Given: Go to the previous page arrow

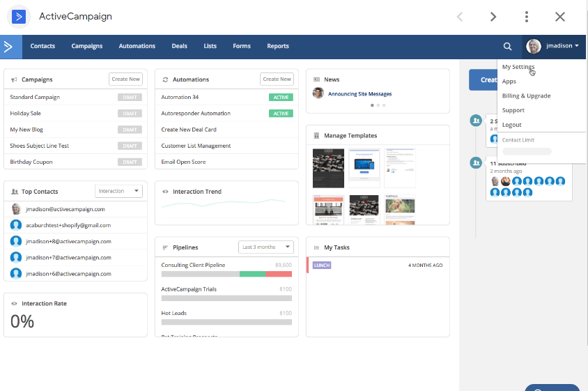Looking at the screenshot, I should (x=460, y=17).
